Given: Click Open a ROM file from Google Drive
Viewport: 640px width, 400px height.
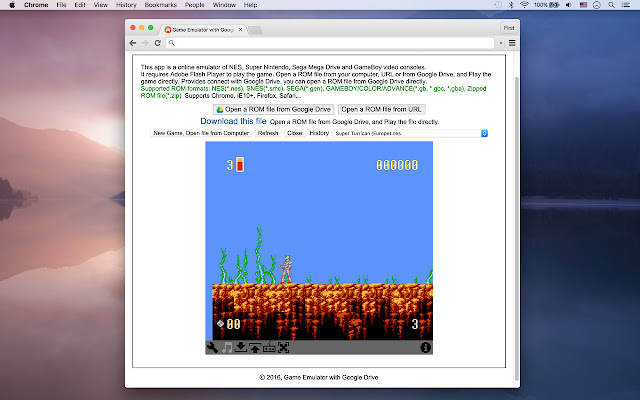Looking at the screenshot, I should coord(273,109).
